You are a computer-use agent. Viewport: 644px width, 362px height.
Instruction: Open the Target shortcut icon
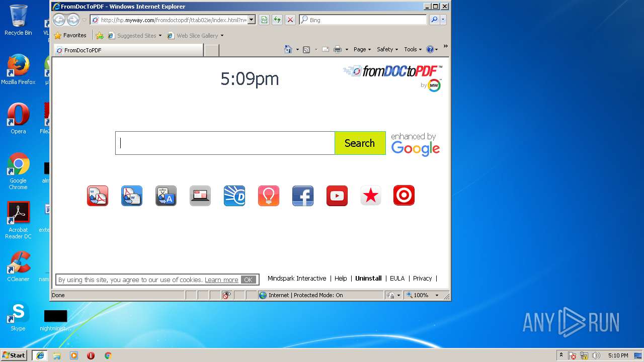point(404,196)
